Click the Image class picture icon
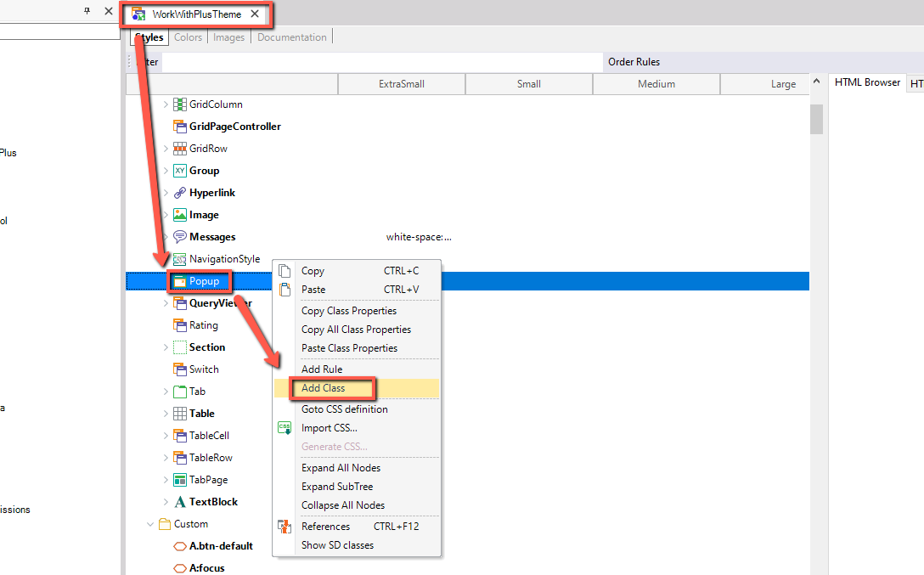 [179, 214]
